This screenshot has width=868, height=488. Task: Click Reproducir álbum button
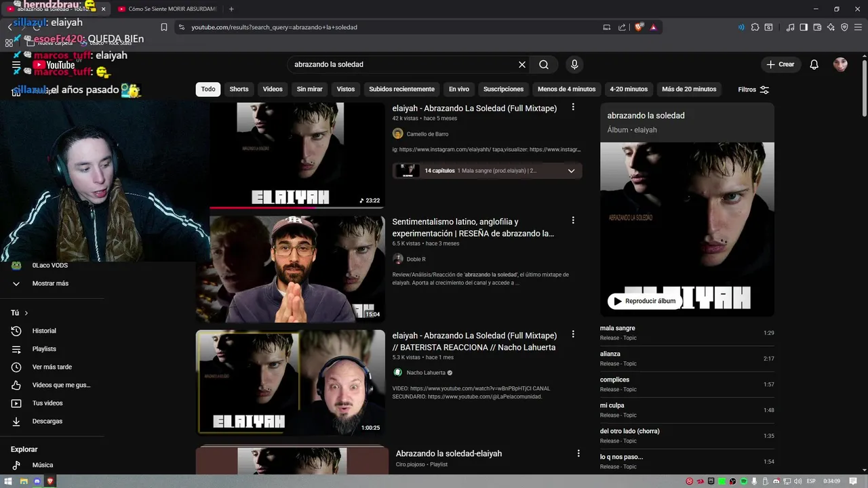point(644,301)
